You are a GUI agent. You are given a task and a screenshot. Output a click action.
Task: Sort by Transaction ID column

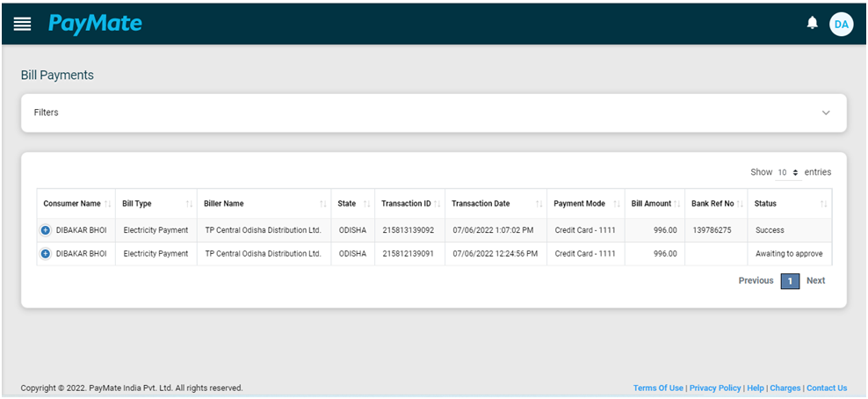[409, 204]
